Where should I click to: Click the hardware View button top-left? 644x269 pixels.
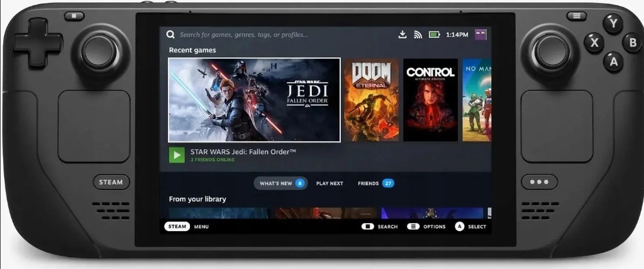[74, 16]
